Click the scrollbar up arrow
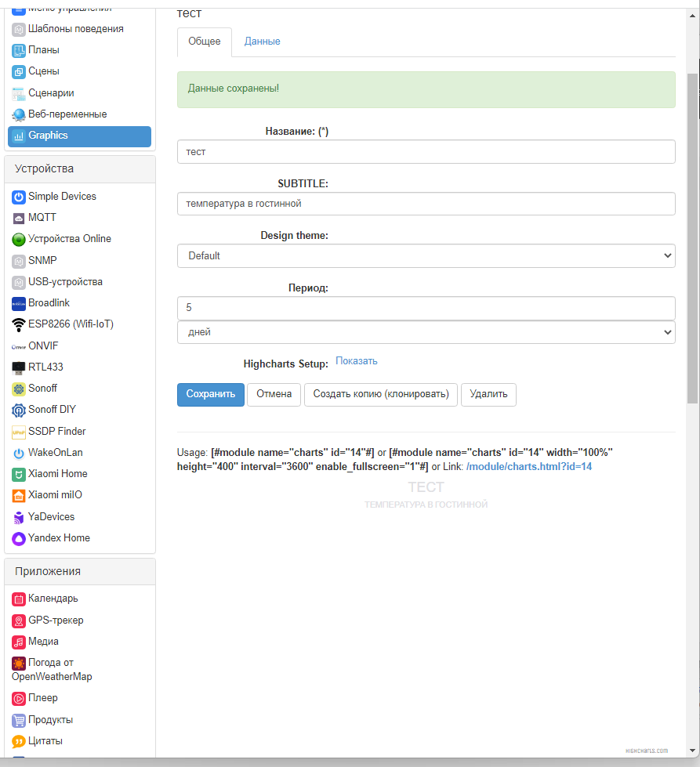The width and height of the screenshot is (700, 767). point(692,16)
